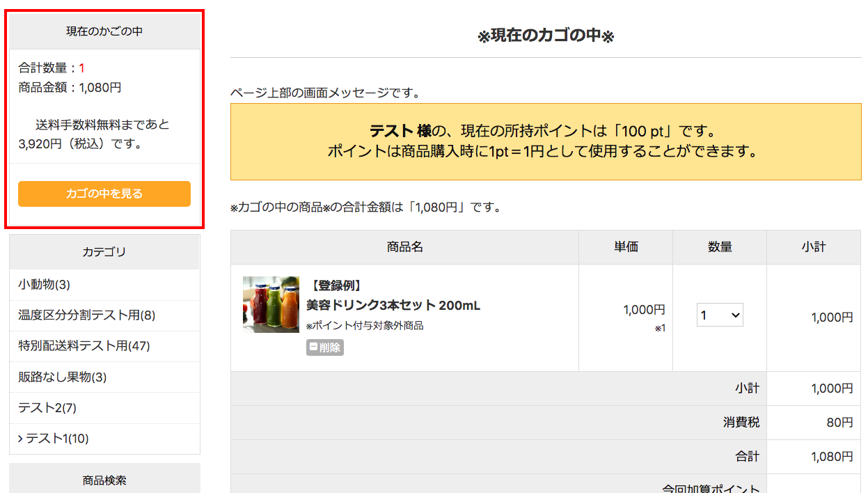Select the 小動物(3) category
This screenshot has height=493, width=868.
[44, 284]
